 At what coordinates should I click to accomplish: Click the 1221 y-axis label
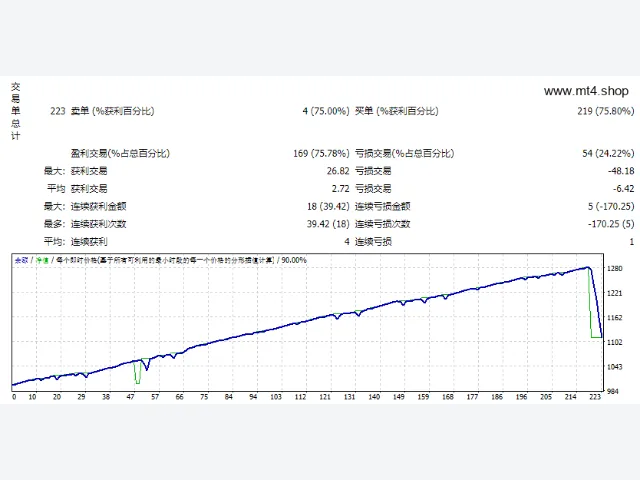(x=615, y=293)
